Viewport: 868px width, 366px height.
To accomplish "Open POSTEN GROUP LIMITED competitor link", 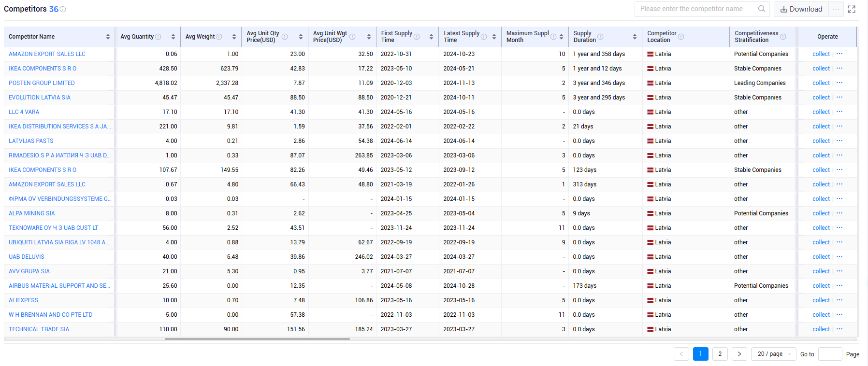I will coord(42,83).
